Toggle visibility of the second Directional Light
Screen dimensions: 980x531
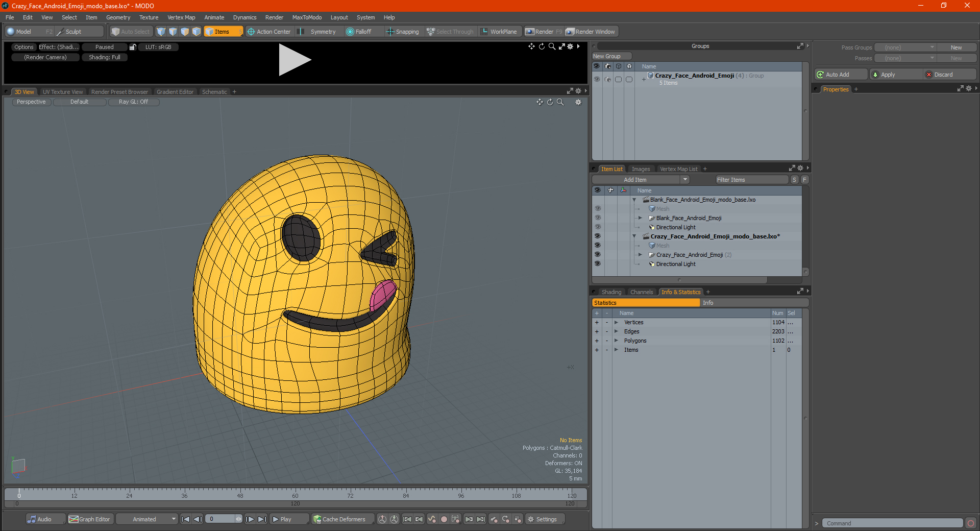[597, 263]
